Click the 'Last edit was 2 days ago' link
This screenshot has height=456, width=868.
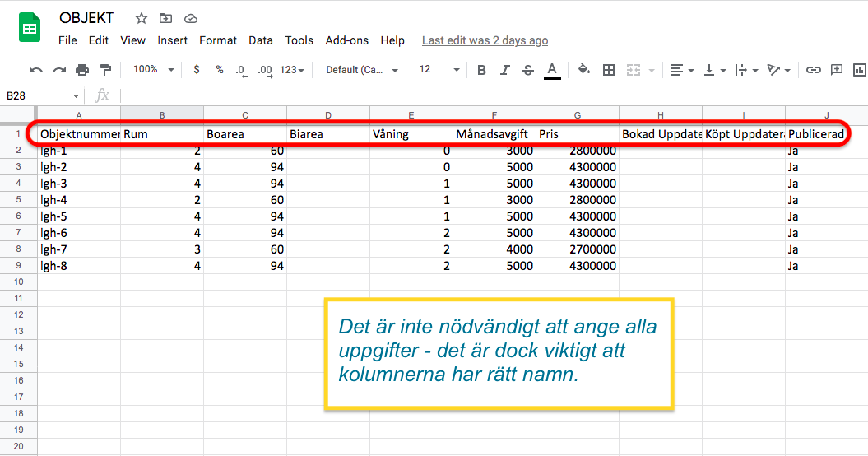(x=485, y=40)
